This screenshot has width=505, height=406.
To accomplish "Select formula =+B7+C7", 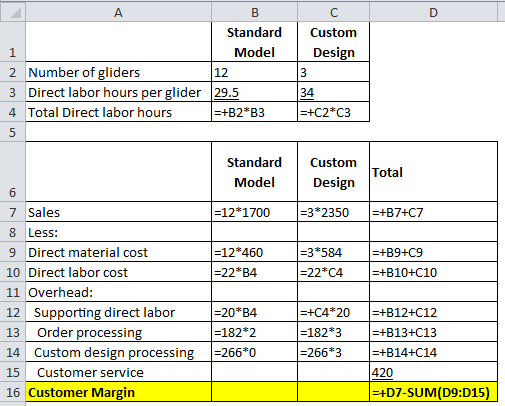I will (x=433, y=212).
